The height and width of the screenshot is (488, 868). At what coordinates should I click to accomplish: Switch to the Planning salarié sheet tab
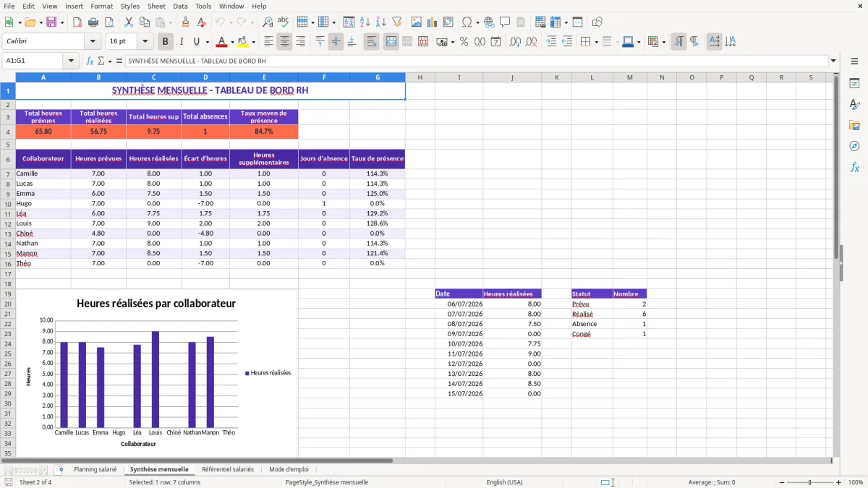[x=95, y=469]
